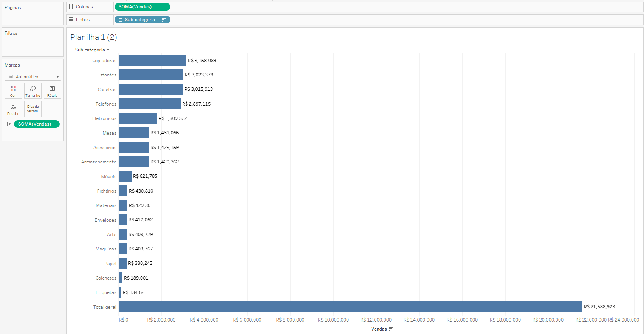Screen dimensions: 644x334
Task: Select the Total geral row label
Action: (x=105, y=307)
